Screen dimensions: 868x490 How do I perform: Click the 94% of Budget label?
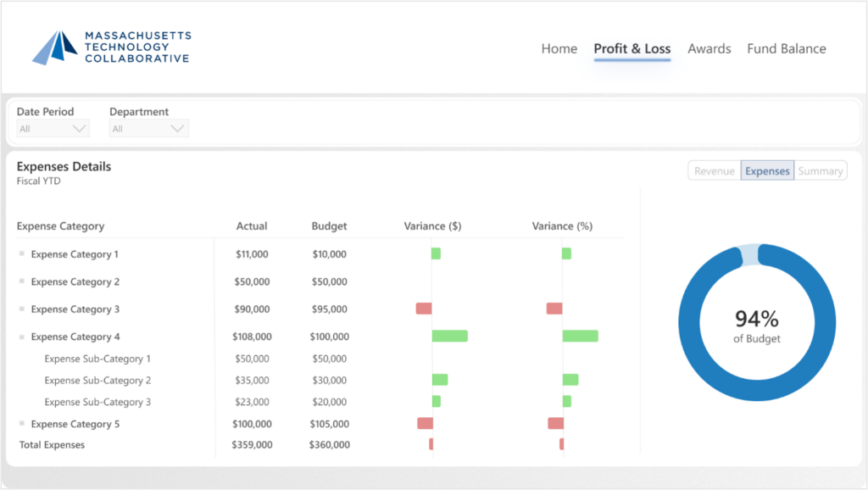pyautogui.click(x=757, y=326)
